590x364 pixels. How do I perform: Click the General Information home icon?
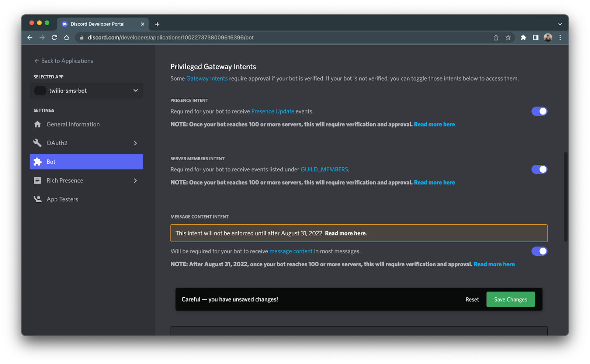tap(38, 125)
